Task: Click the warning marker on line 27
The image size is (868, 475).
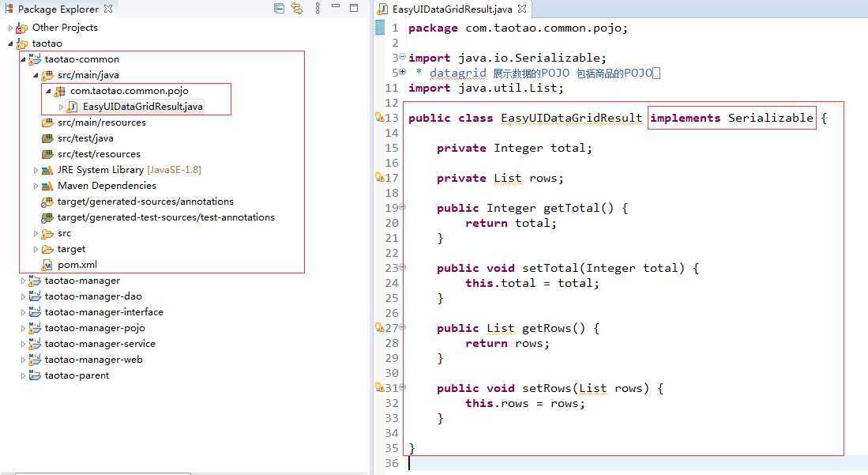Action: coord(380,328)
